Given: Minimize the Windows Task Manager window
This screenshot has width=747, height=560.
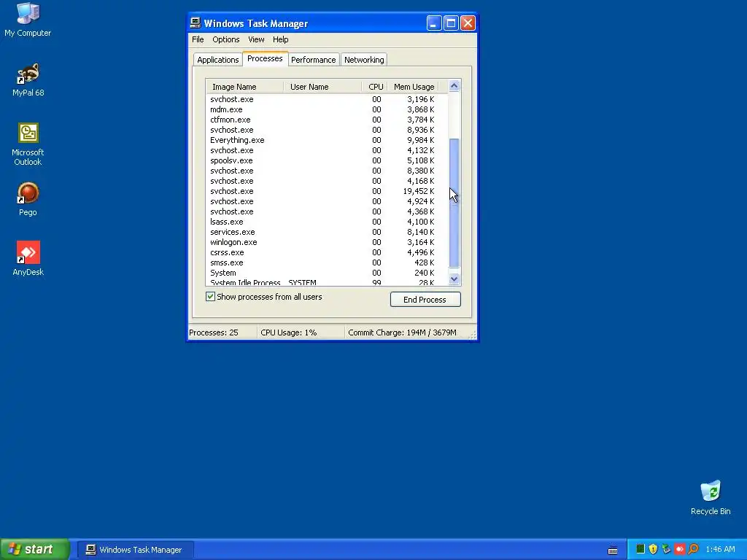Looking at the screenshot, I should [434, 23].
